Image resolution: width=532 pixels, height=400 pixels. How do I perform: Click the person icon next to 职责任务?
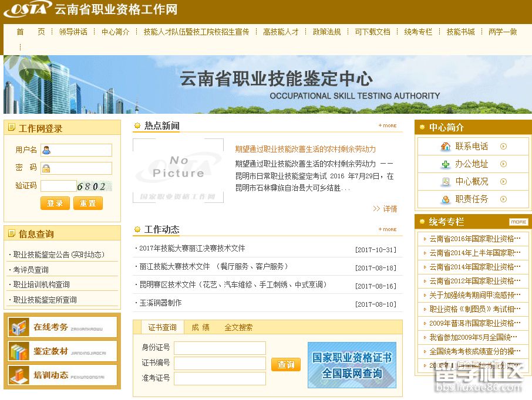click(446, 199)
